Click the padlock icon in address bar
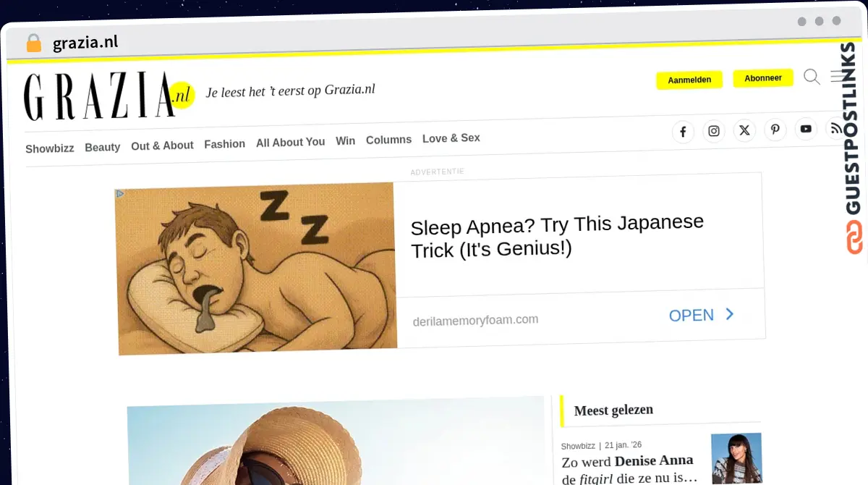Viewport: 868px width, 485px height. (33, 43)
